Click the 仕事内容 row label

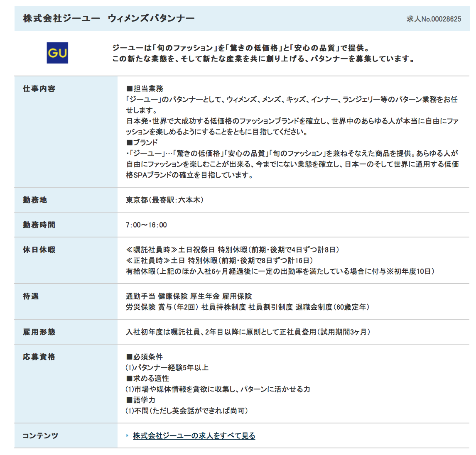click(x=39, y=88)
